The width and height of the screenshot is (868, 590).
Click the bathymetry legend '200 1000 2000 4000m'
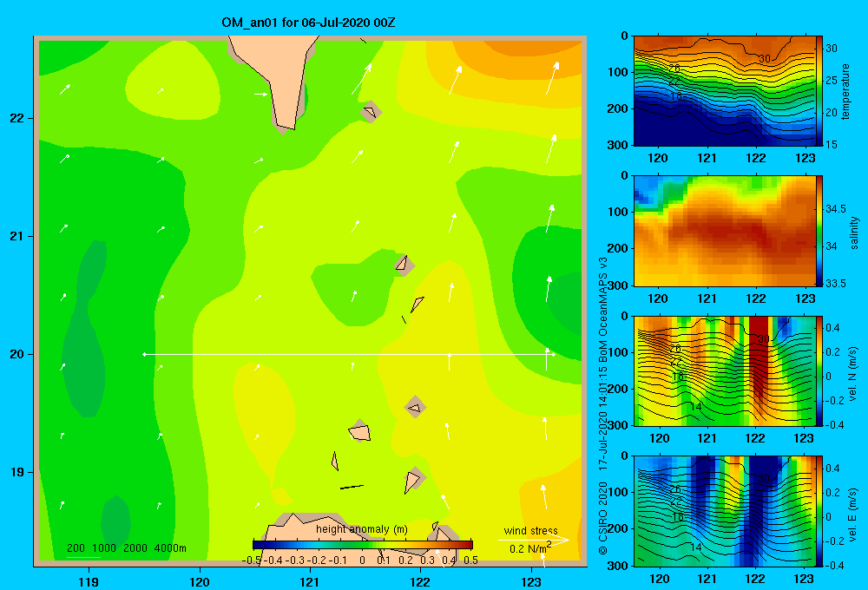[x=126, y=548]
